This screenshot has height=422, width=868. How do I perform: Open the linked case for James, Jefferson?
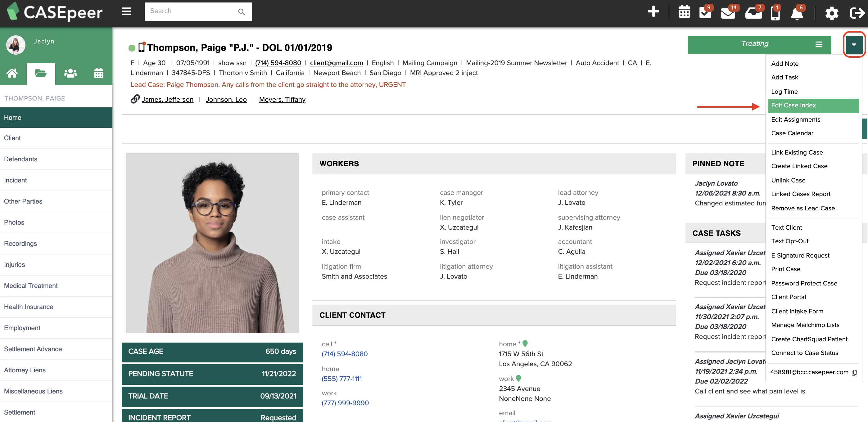coord(167,99)
